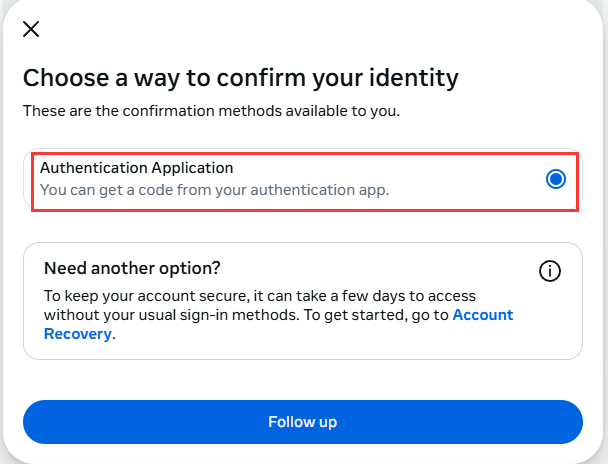Select the Authentication Application radio button
This screenshot has height=464, width=608.
(x=556, y=179)
